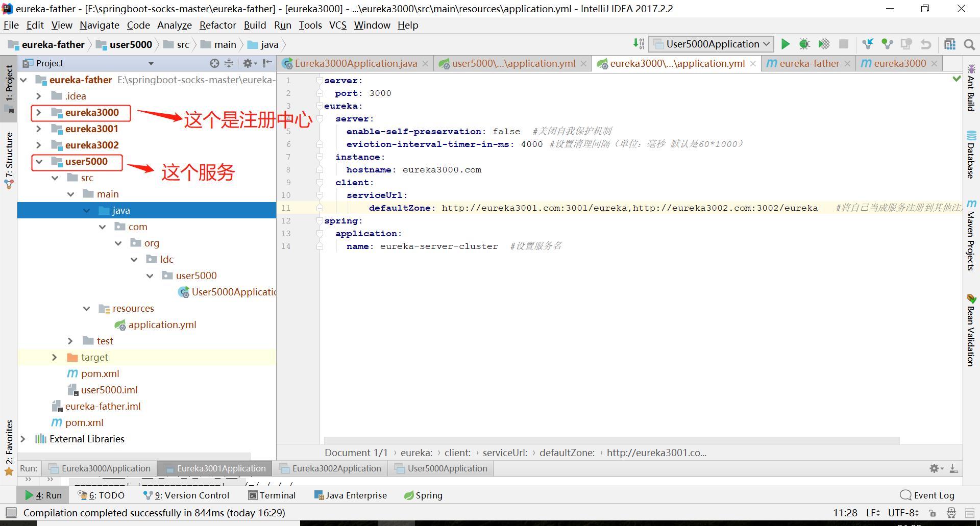Expand the eureka3001 module folder
This screenshot has height=526, width=980.
[39, 129]
